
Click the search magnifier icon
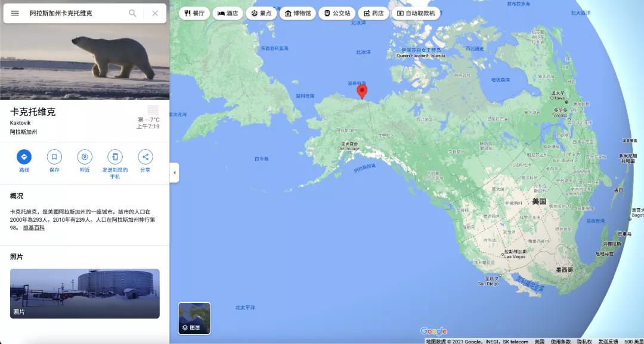pyautogui.click(x=132, y=13)
